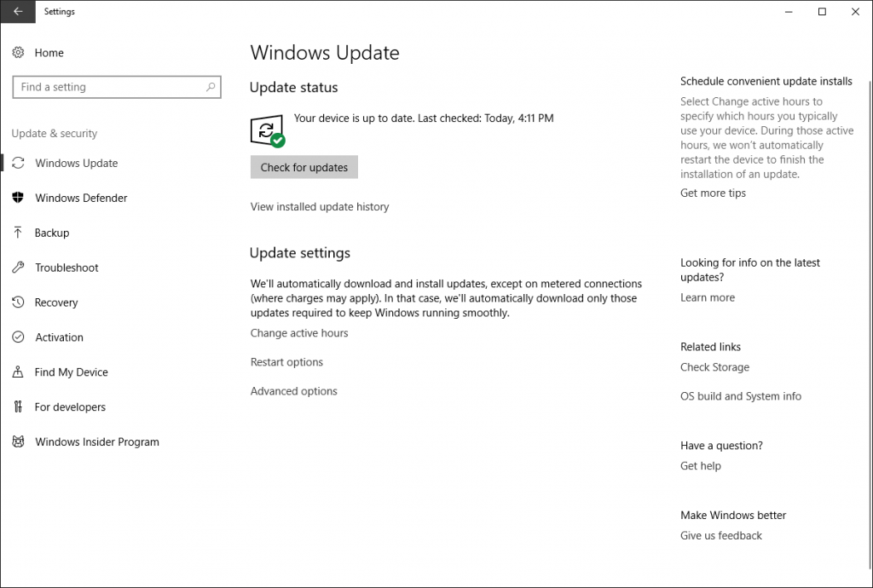Open the Check Storage link
The image size is (873, 588).
[714, 366]
